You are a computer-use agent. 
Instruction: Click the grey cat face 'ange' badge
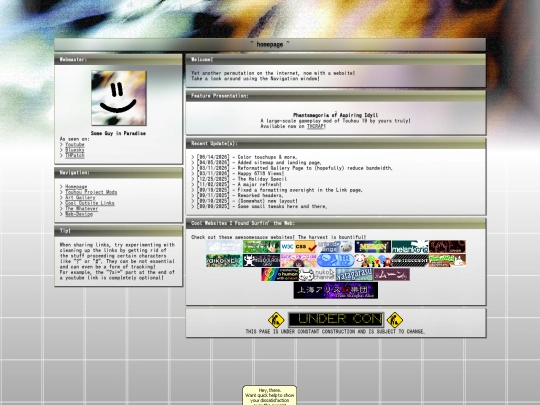pos(335,247)
